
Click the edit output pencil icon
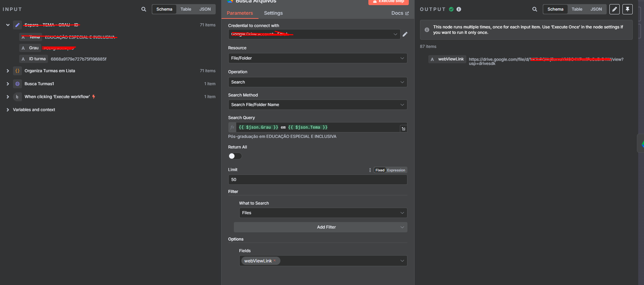615,9
